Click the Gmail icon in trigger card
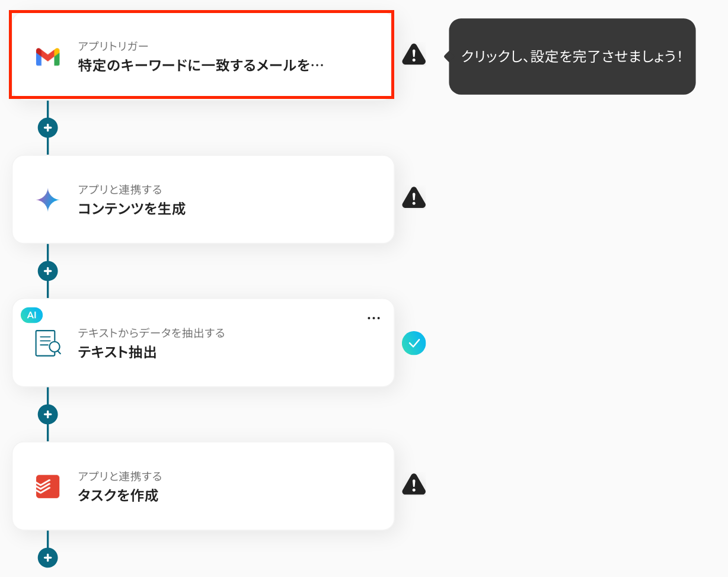 pyautogui.click(x=47, y=56)
